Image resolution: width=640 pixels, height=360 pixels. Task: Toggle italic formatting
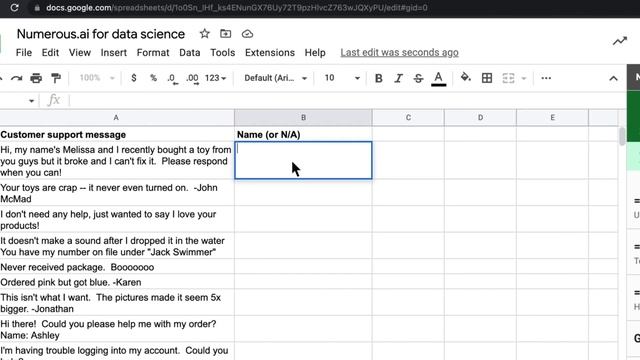pos(398,78)
